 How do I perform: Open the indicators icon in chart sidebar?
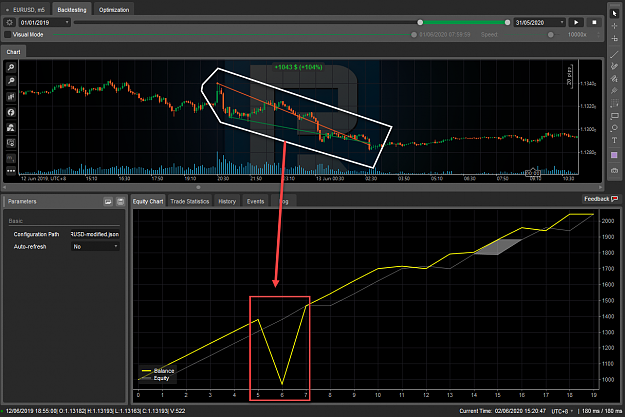point(11,128)
